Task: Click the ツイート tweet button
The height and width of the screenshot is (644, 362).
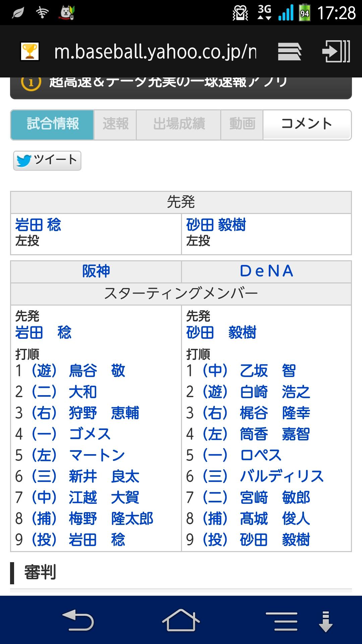Action: tap(47, 160)
